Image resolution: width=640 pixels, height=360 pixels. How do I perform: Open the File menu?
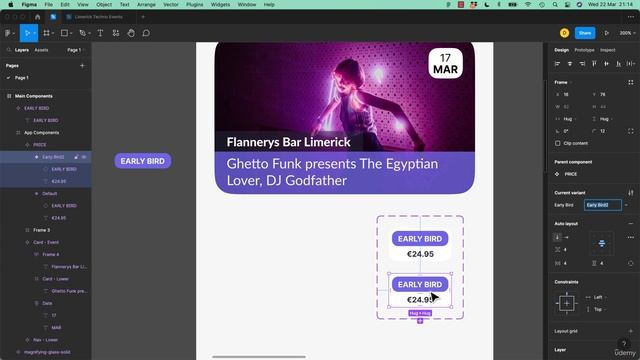coord(49,4)
